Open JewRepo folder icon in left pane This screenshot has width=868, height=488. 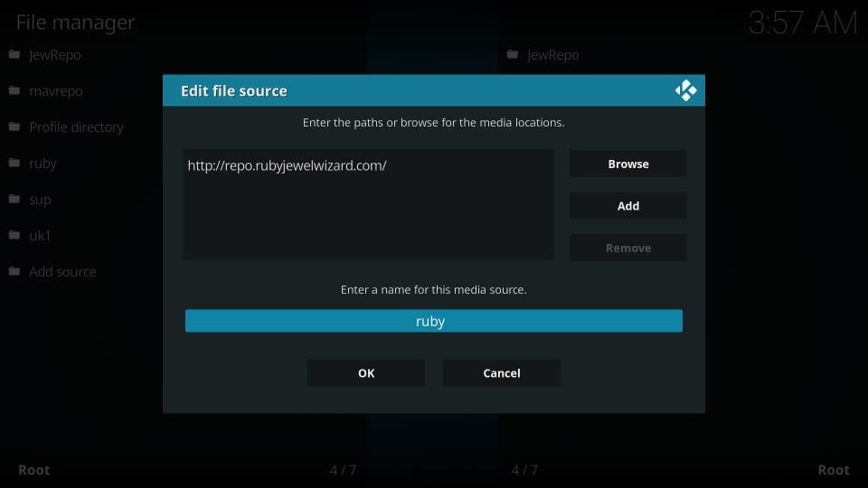coord(14,54)
